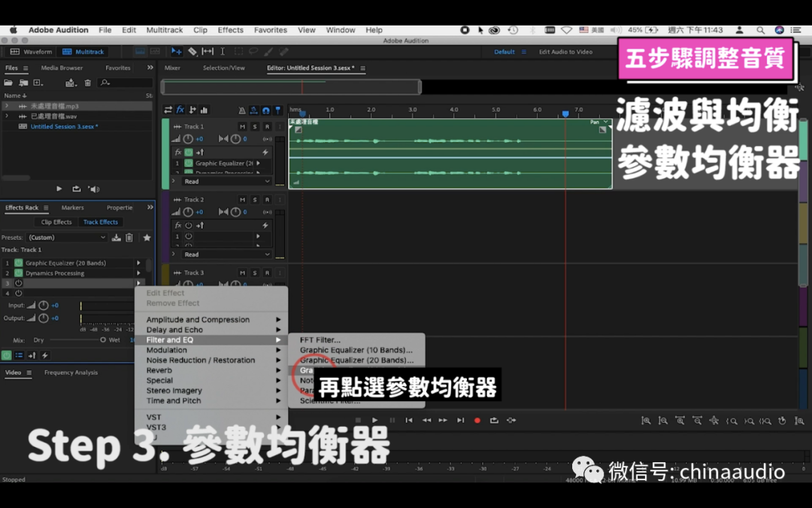This screenshot has height=508, width=812.
Task: Click the Zoom In Amplitude icon
Action: pyautogui.click(x=647, y=421)
